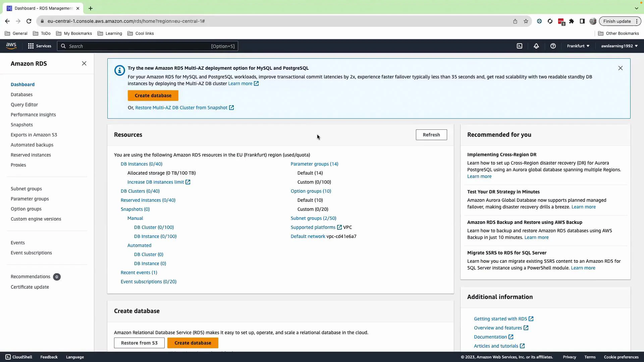
Task: Click the share icon in address bar
Action: tap(515, 21)
